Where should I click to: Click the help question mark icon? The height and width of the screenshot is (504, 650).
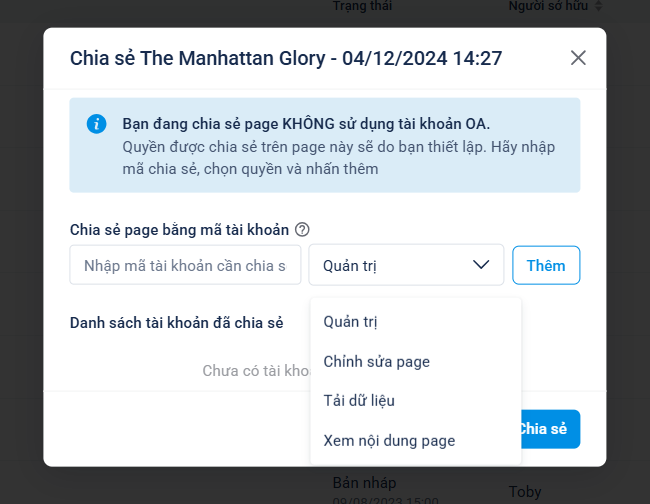(x=302, y=230)
